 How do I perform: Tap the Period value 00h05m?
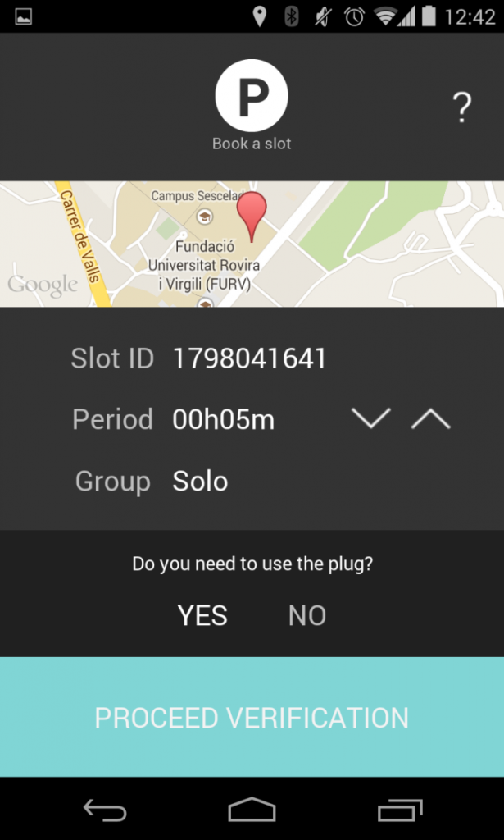[223, 420]
